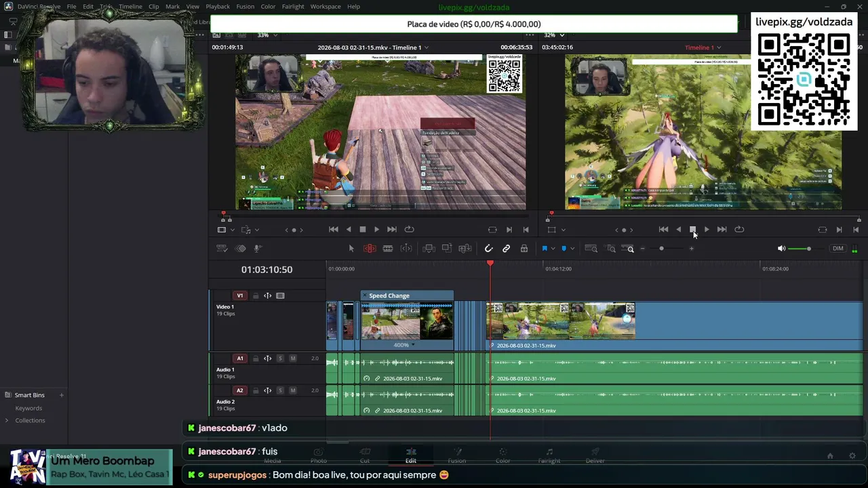Image resolution: width=868 pixels, height=488 pixels.
Task: Go to last frame in timeline viewer
Action: 722,230
